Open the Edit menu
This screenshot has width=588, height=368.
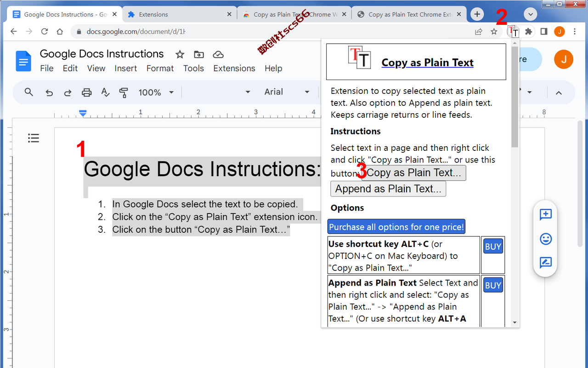pos(70,68)
